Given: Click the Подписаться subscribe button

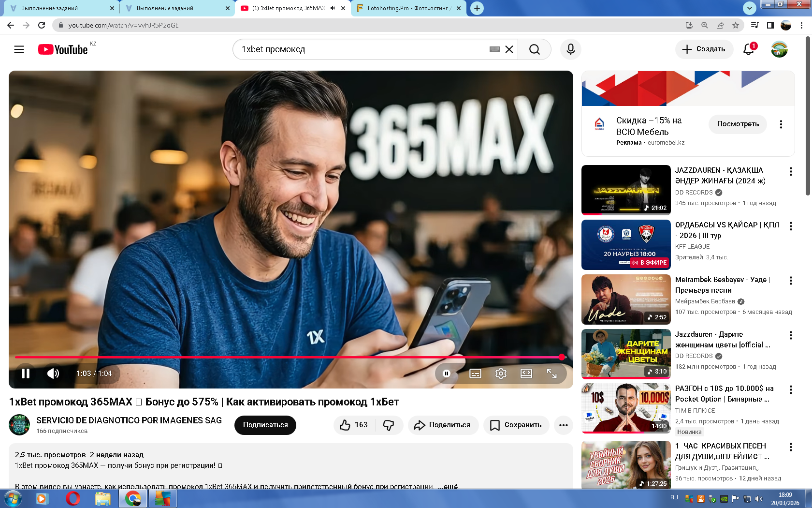Looking at the screenshot, I should point(265,425).
